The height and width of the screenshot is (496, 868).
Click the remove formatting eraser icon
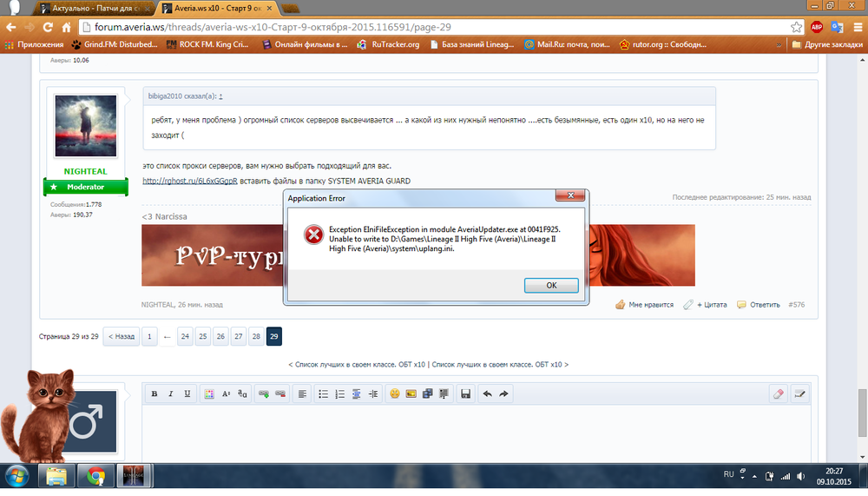(778, 393)
